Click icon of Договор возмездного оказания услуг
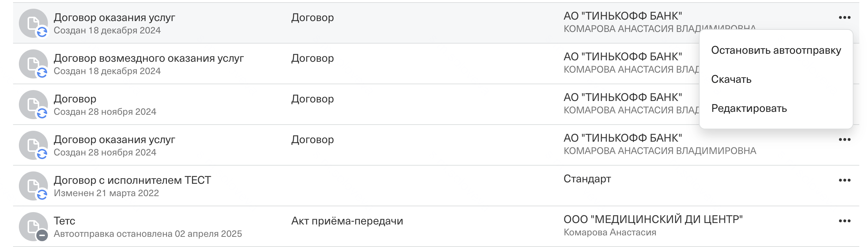Viewport: 868px width, 247px height. pos(33,64)
